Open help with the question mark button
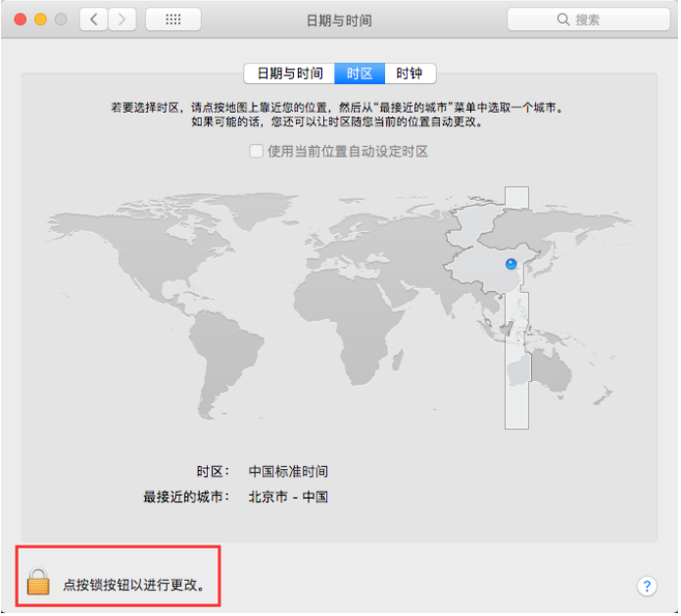Screen dimensions: 681x616 pos(647,586)
